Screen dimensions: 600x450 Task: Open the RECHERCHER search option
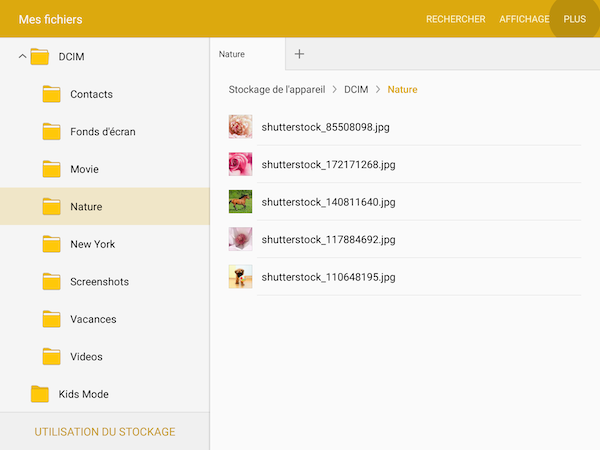click(456, 19)
